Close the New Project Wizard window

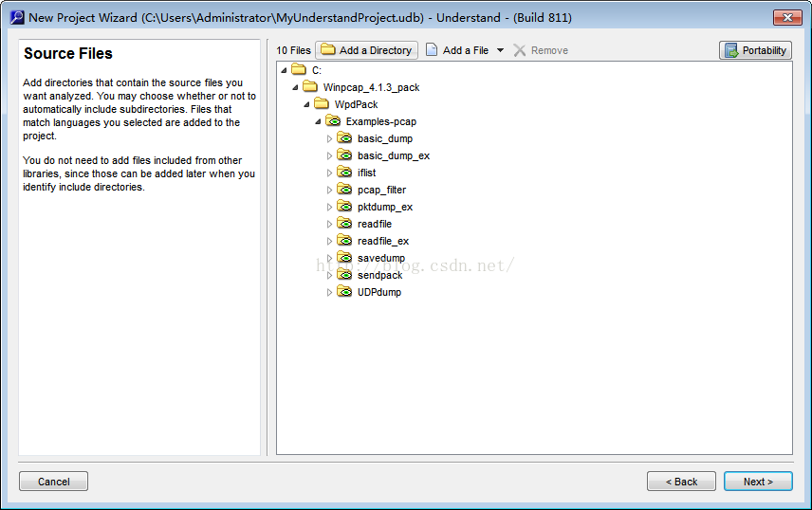coord(787,17)
